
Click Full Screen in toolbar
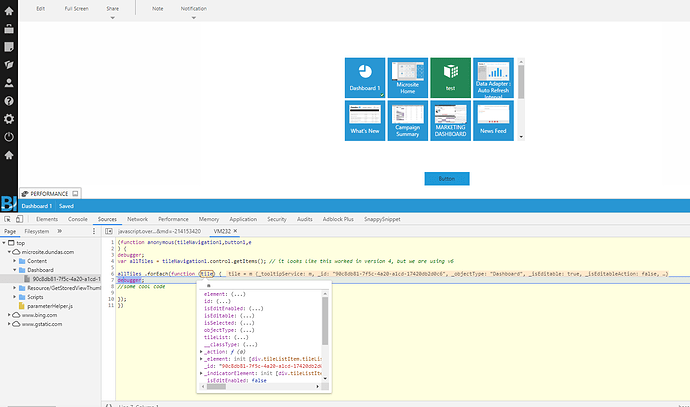pyautogui.click(x=77, y=8)
